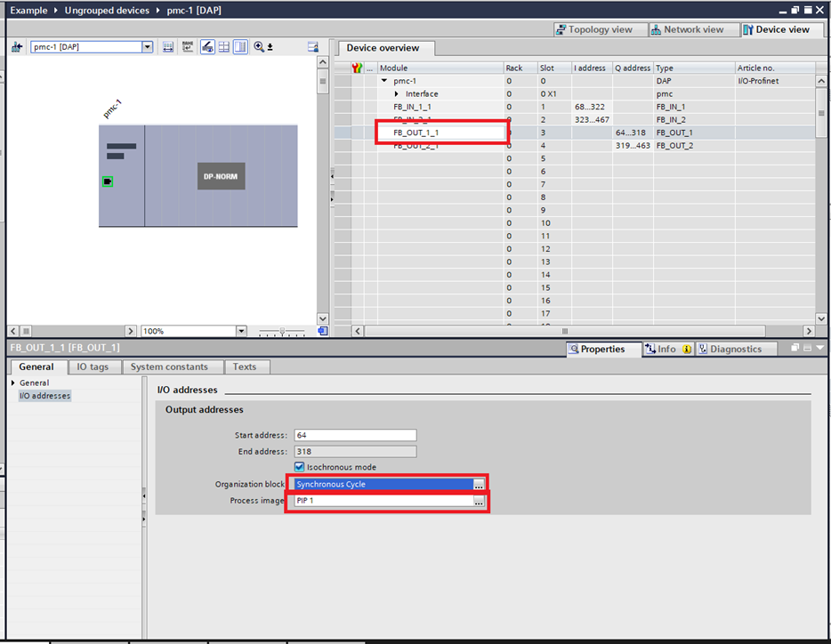Click the overview navigation icon beside zoom slider
This screenshot has height=644, width=831.
(x=322, y=331)
